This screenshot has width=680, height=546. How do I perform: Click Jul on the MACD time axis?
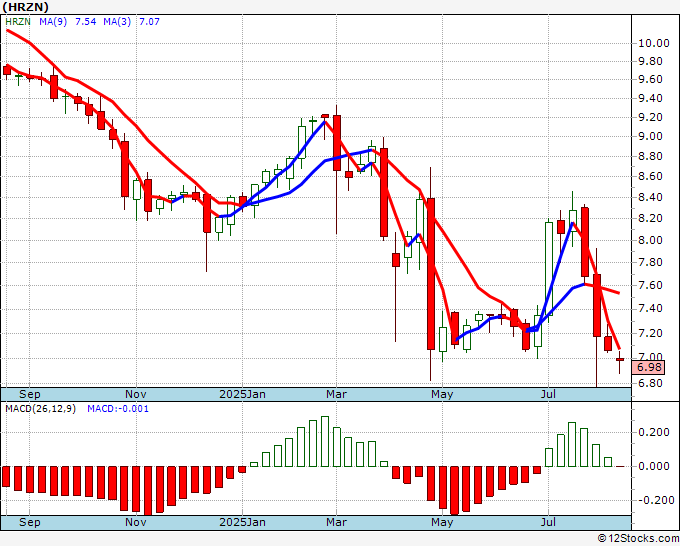[549, 522]
